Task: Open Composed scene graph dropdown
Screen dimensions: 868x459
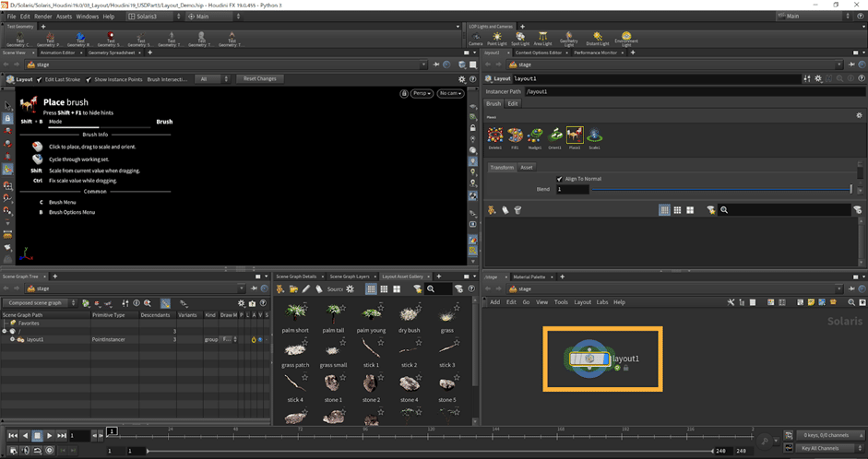Action: [40, 303]
